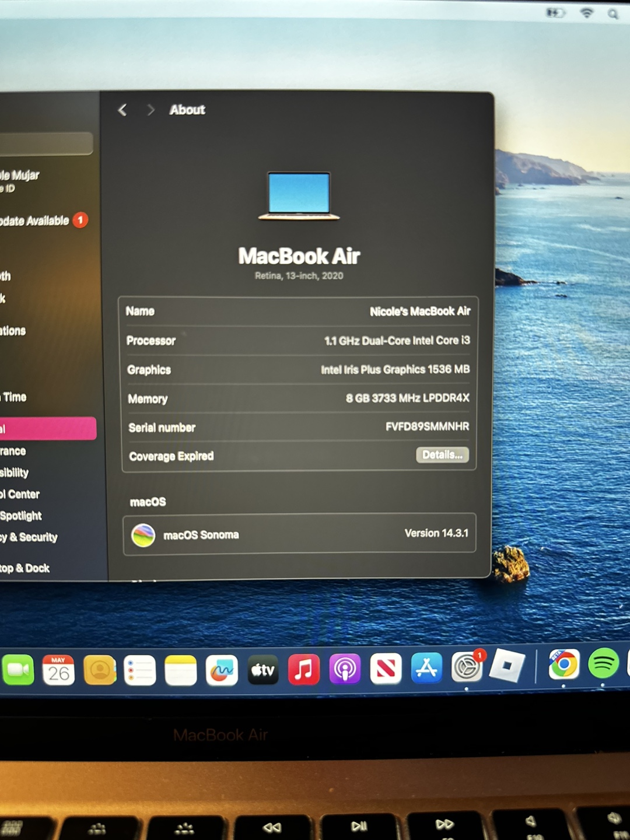Viewport: 630px width, 840px height.
Task: Launch Contacts from the Dock
Action: point(100,670)
